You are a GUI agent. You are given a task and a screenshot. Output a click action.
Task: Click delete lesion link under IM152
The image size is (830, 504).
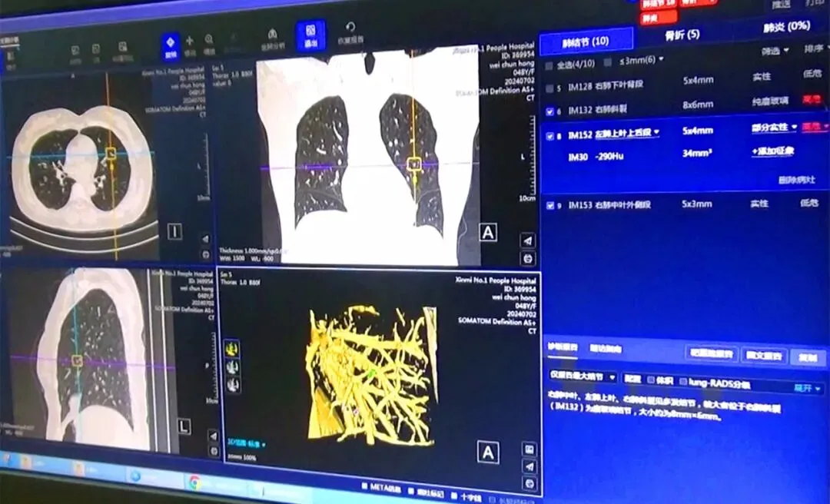click(x=797, y=180)
